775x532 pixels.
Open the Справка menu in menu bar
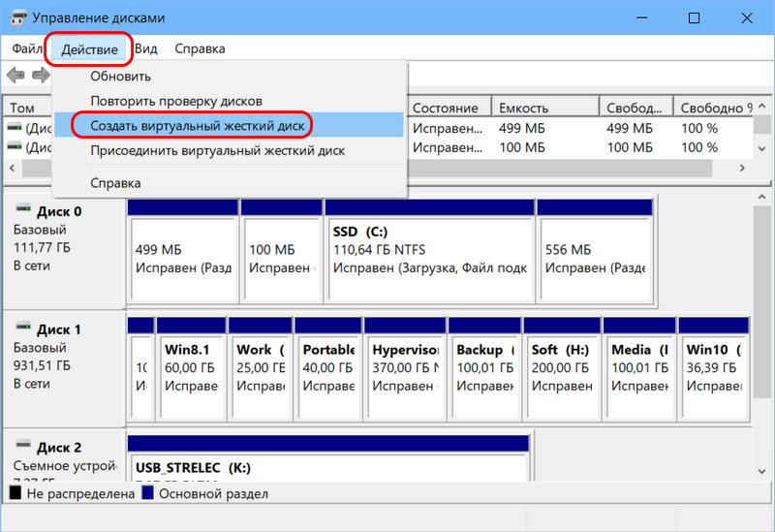pyautogui.click(x=200, y=48)
